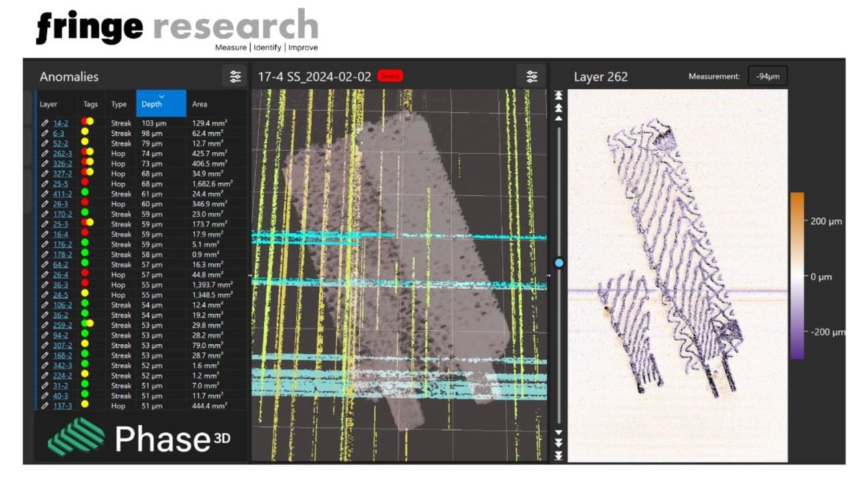Step up one layer with the single up arrow
Image resolution: width=868 pixels, height=478 pixels.
pyautogui.click(x=558, y=118)
